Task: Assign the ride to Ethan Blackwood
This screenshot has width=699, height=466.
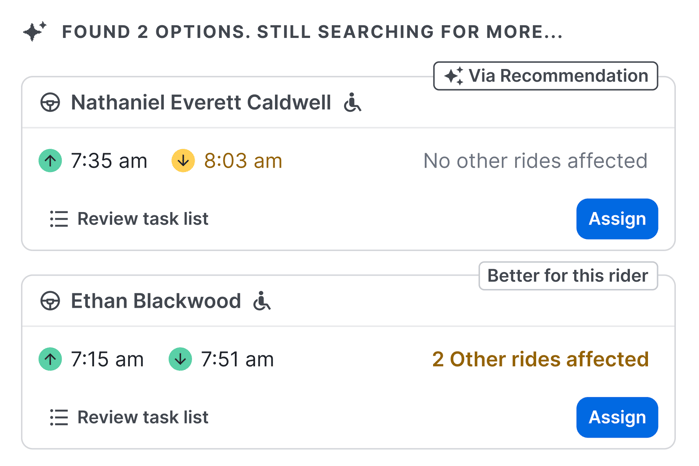Action: (x=616, y=417)
